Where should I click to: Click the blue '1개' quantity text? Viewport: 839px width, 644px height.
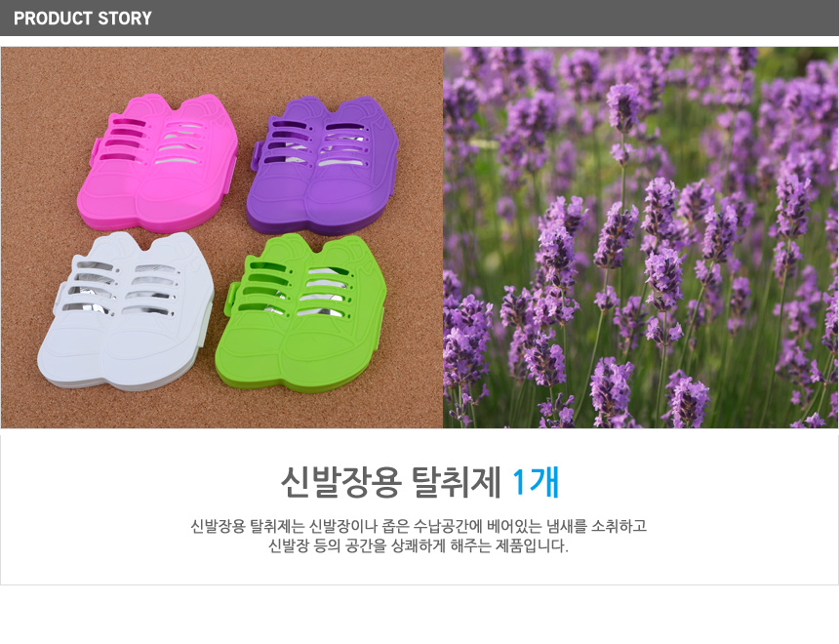click(x=536, y=482)
